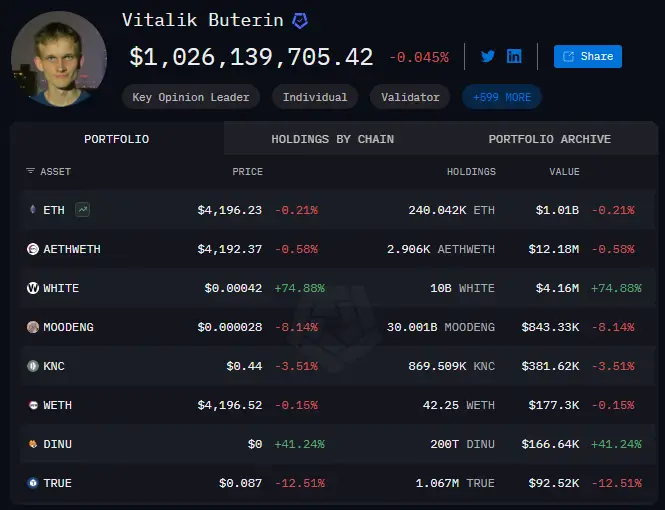Switch to the HOLDINGS BY CHAIN tab
665x510 pixels.
[x=332, y=139]
